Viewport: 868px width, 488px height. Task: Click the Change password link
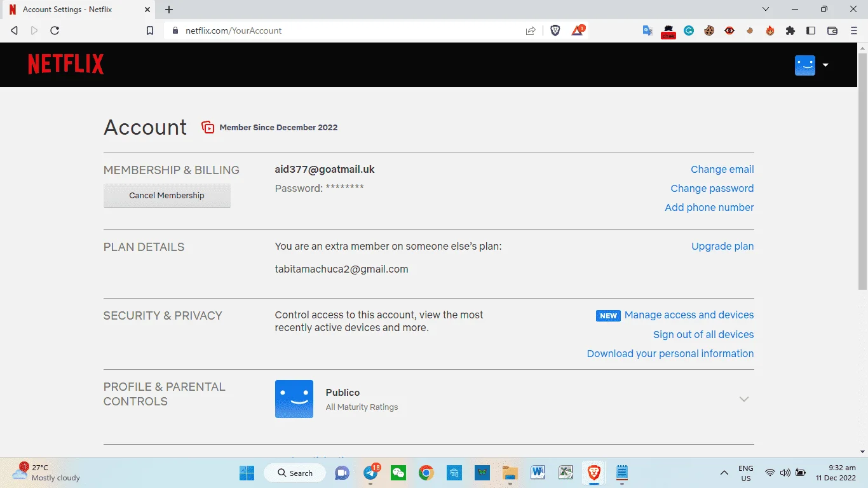coord(712,189)
